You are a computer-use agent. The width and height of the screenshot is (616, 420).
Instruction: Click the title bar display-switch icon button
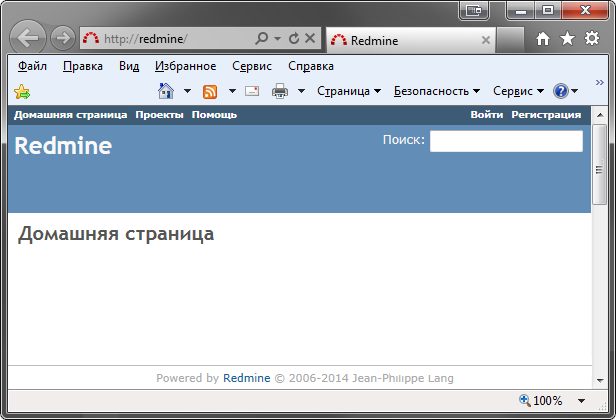tap(474, 11)
